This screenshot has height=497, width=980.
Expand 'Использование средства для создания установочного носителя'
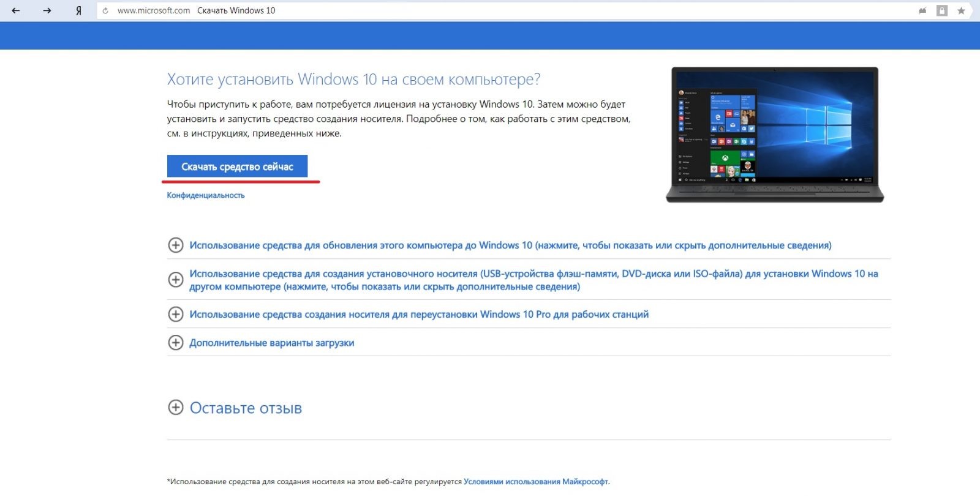[x=533, y=280]
